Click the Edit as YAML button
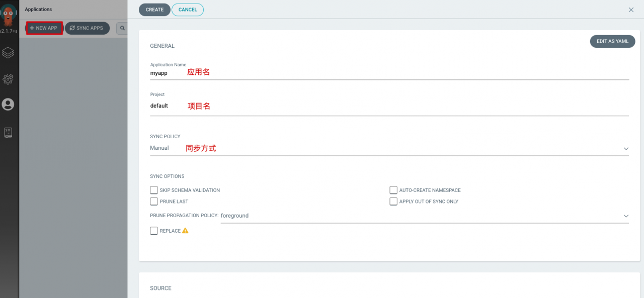644x298 pixels. [612, 41]
